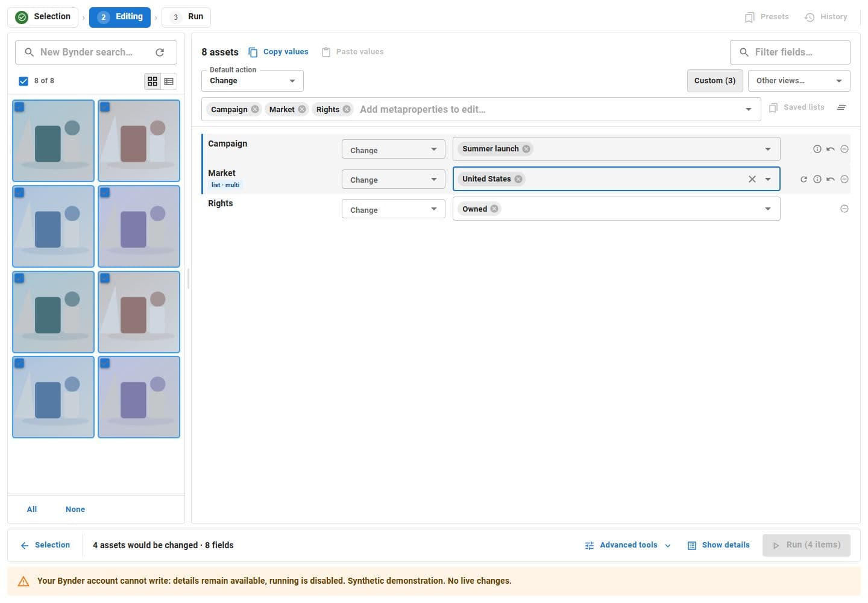This screenshot has width=868, height=603.
Task: Open the action dropdown for Campaign
Action: click(x=393, y=150)
